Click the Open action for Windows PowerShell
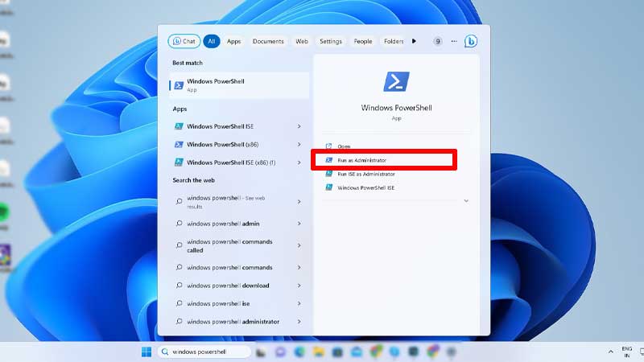The width and height of the screenshot is (644, 362). pos(344,146)
